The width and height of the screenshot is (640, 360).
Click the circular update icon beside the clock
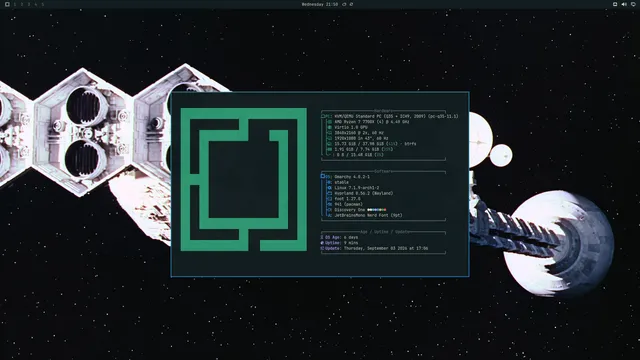tap(344, 4)
